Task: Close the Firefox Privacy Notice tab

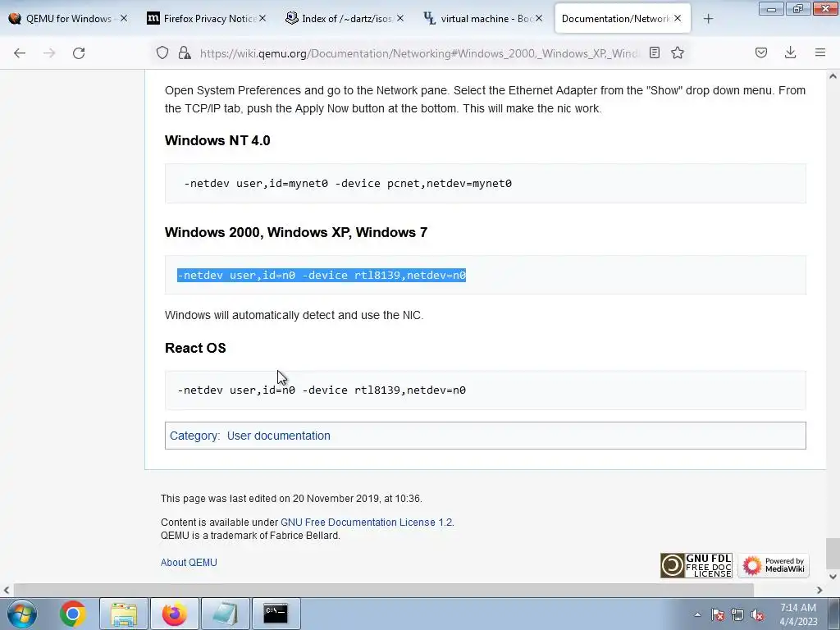Action: point(262,18)
